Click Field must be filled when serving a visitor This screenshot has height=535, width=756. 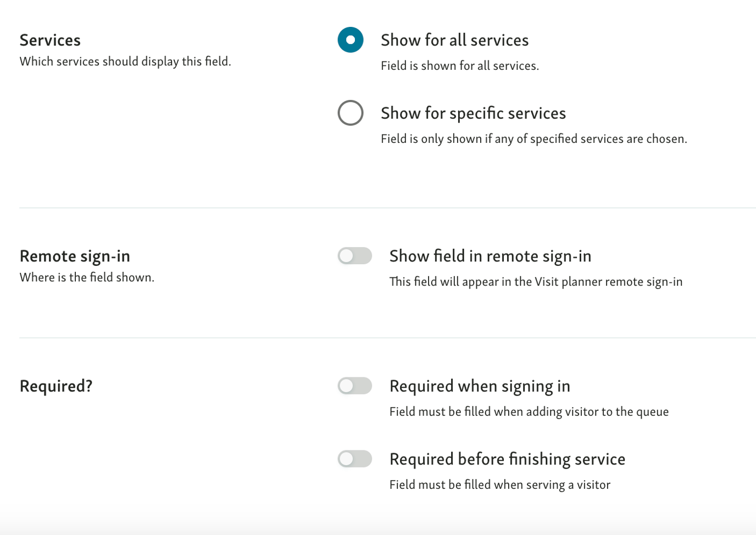(499, 484)
